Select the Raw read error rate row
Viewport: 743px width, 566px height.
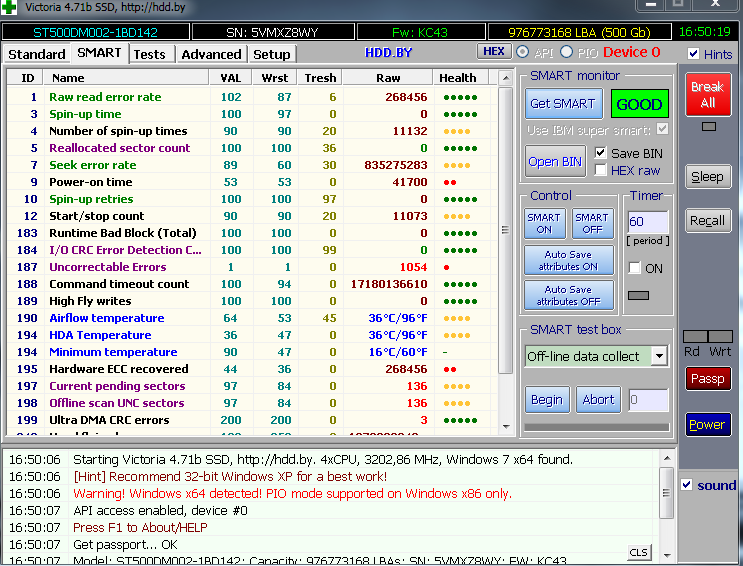pos(252,97)
